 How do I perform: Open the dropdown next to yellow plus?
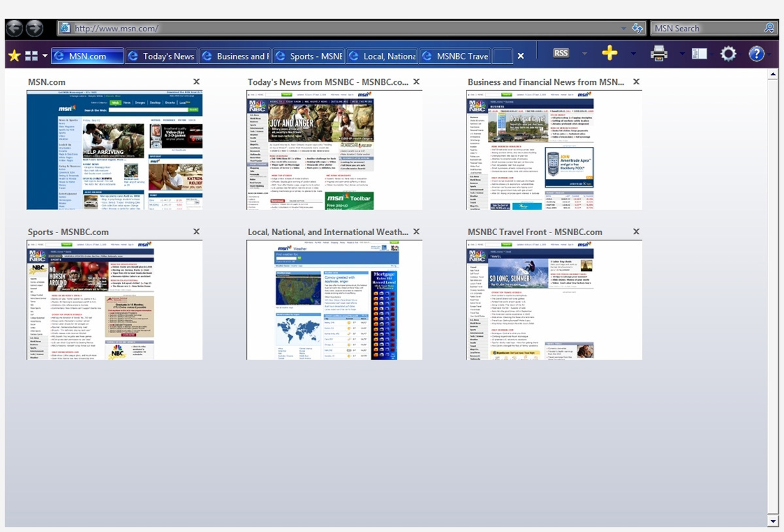(633, 54)
